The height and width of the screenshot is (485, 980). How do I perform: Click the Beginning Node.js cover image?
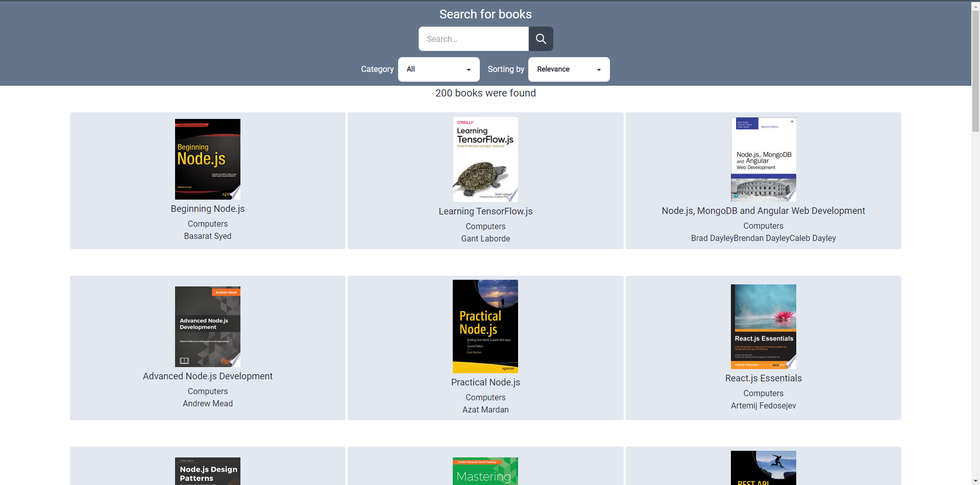tap(207, 159)
